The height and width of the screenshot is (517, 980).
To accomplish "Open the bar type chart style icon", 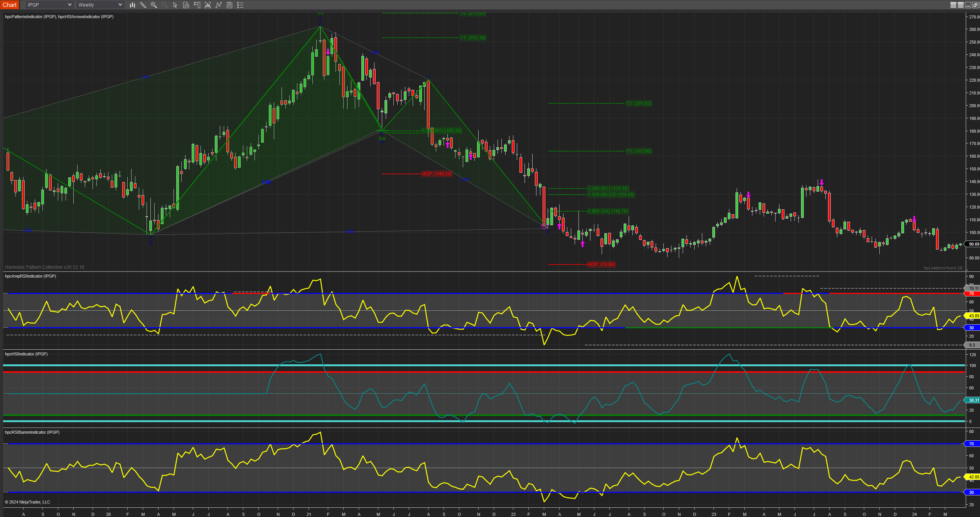I will (x=132, y=5).
